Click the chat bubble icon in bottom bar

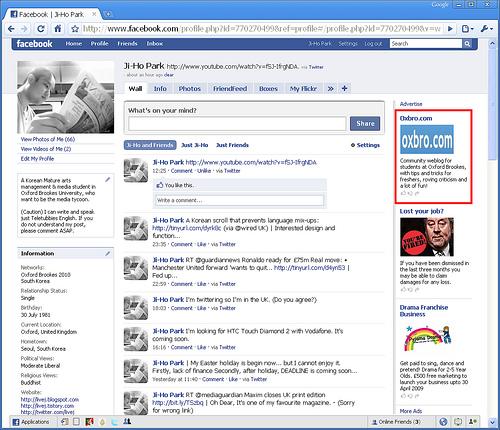458,422
